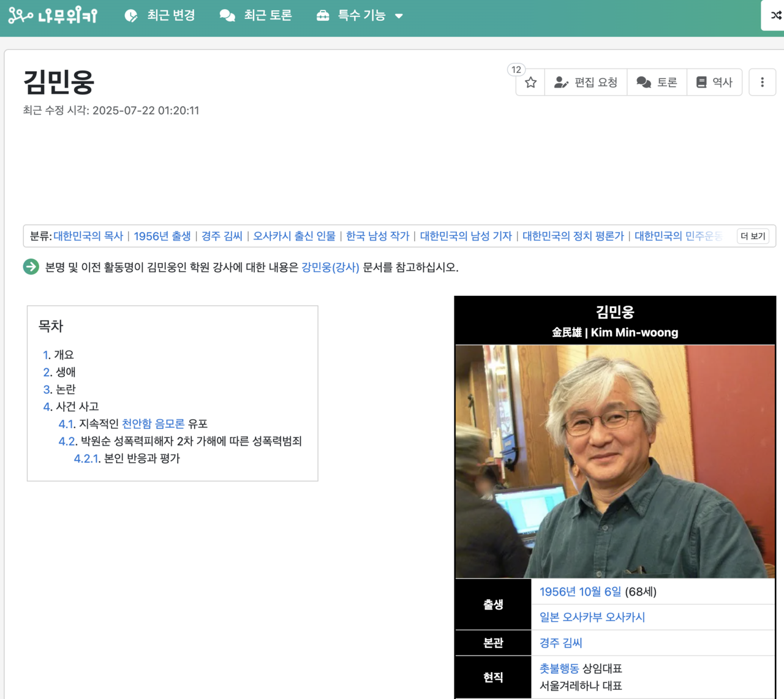The width and height of the screenshot is (784, 699).
Task: Click 더 보기 to show all categories
Action: point(752,236)
